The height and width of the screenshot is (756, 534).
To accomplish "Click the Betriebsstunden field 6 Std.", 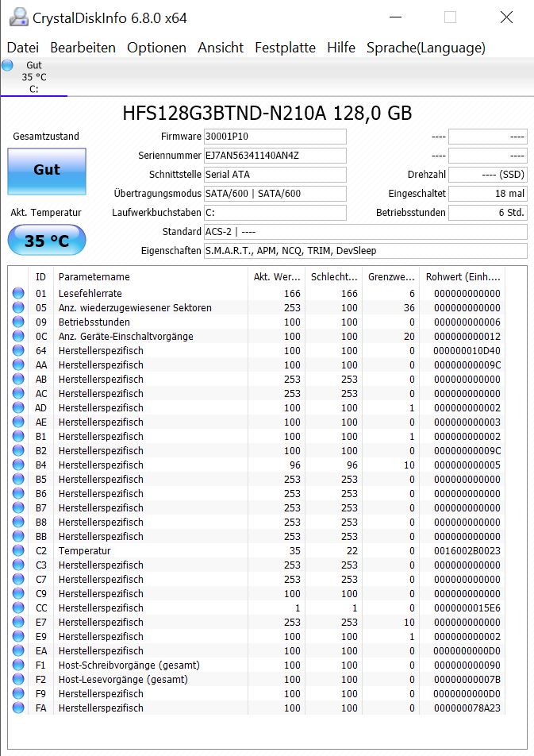I will click(x=488, y=213).
